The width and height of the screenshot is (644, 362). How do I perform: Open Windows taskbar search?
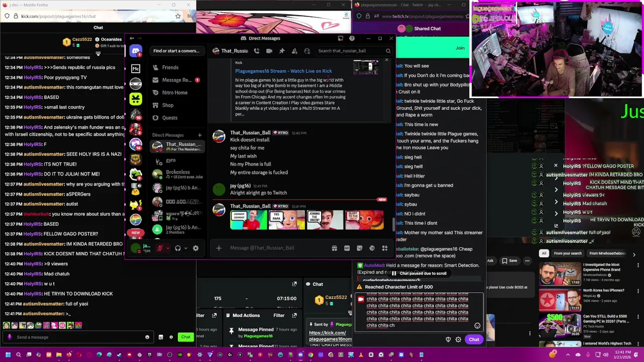point(19,355)
